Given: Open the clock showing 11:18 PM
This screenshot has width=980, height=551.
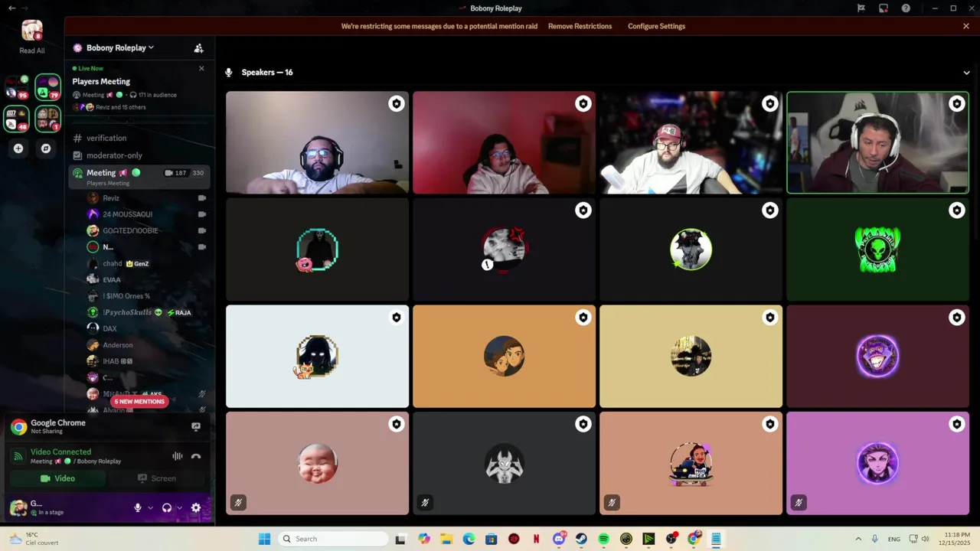Looking at the screenshot, I should [x=953, y=539].
